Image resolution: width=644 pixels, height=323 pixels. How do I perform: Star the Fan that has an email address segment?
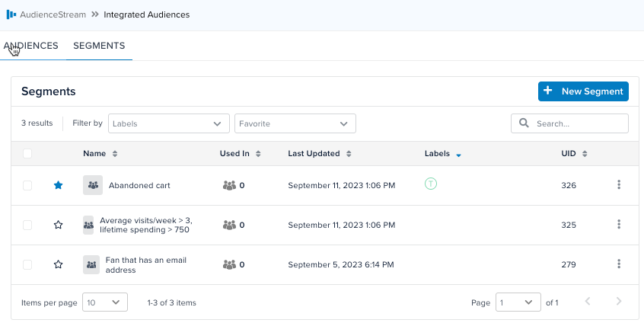pos(58,264)
